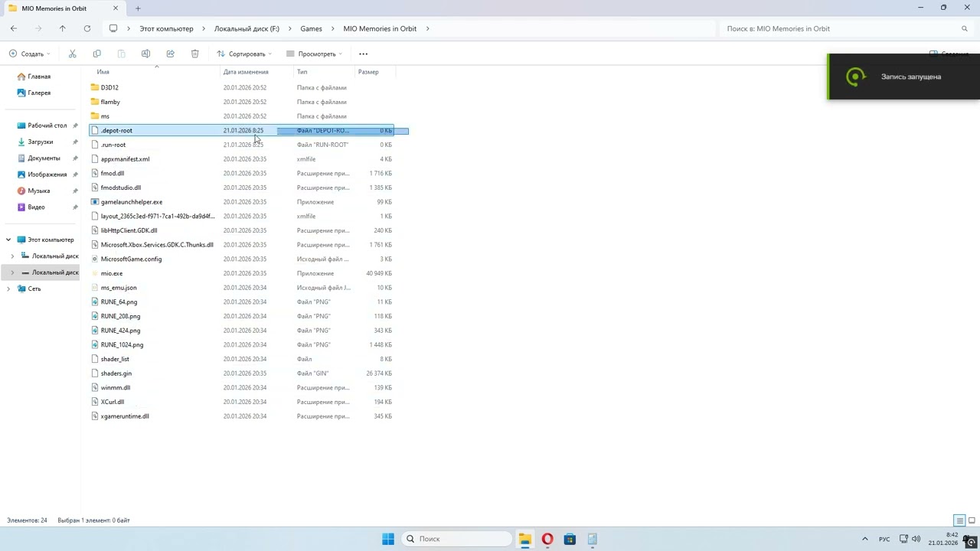Refresh the current folder view
980x551 pixels.
point(87,28)
